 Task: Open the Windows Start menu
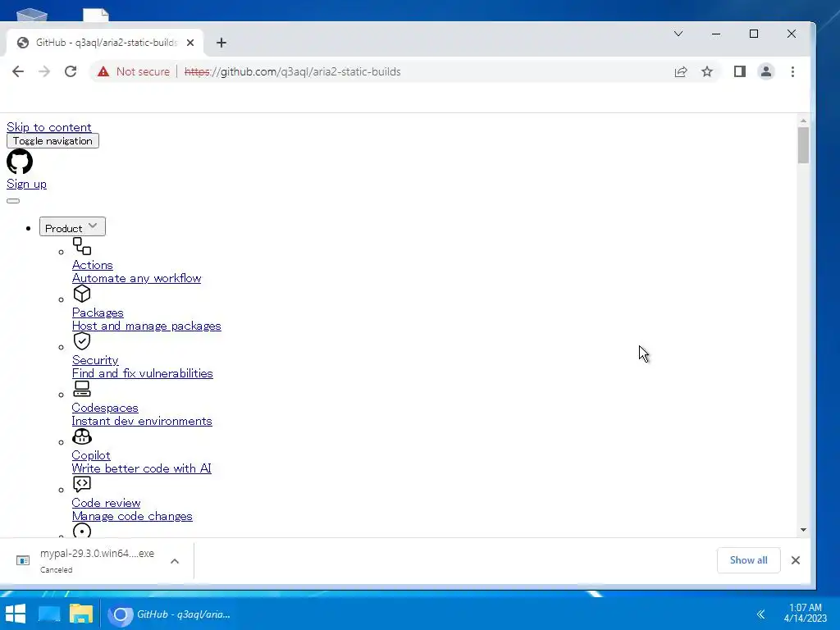click(x=16, y=614)
